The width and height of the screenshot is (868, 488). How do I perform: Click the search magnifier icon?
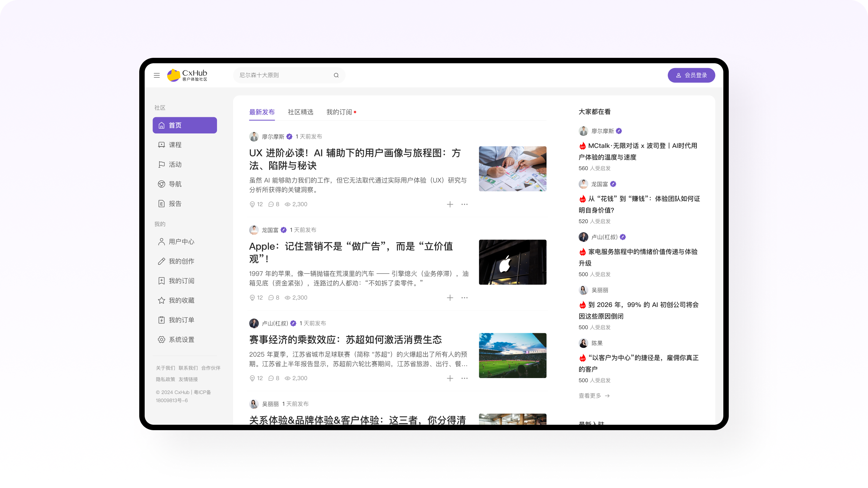pyautogui.click(x=336, y=75)
